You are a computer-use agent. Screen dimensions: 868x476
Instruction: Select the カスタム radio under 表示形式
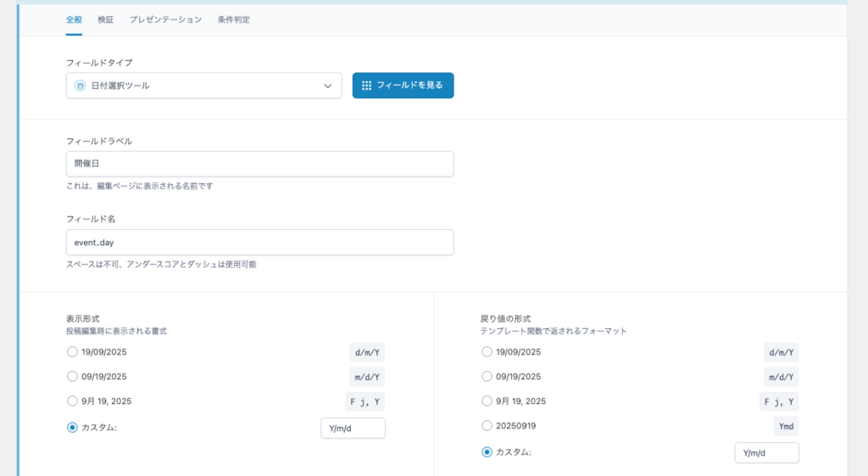pos(72,428)
